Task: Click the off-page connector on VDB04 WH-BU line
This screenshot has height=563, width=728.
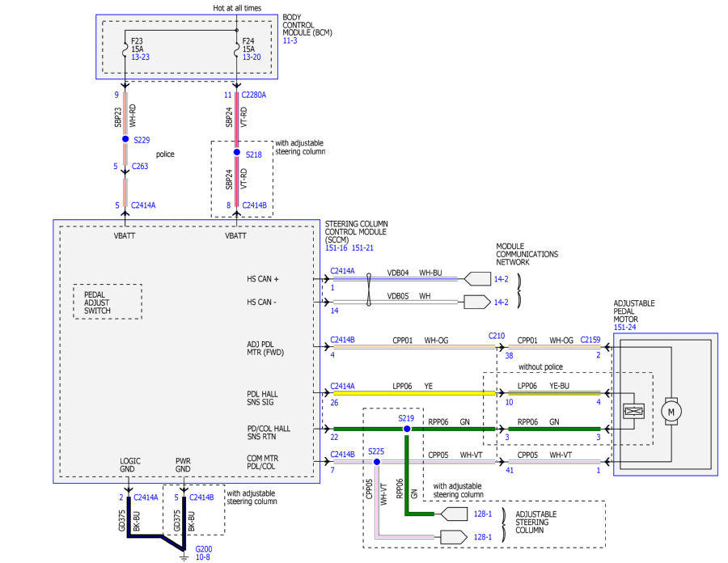Action: 477,279
